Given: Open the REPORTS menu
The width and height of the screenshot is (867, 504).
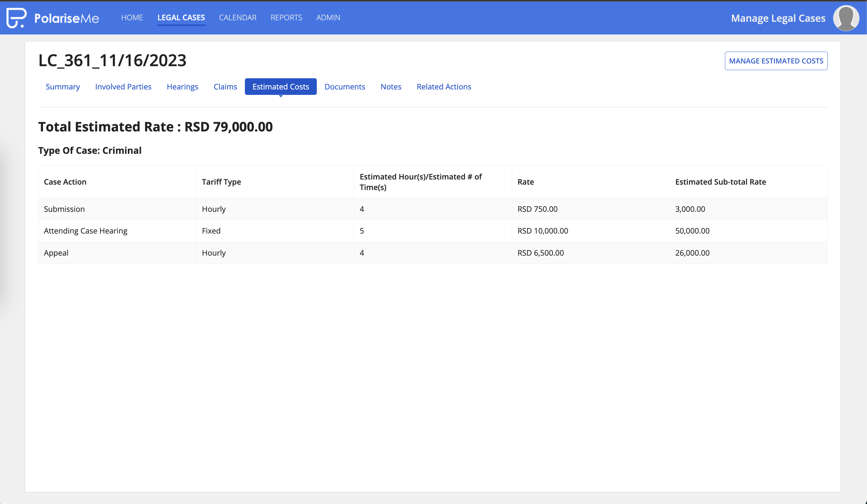Looking at the screenshot, I should (x=286, y=18).
